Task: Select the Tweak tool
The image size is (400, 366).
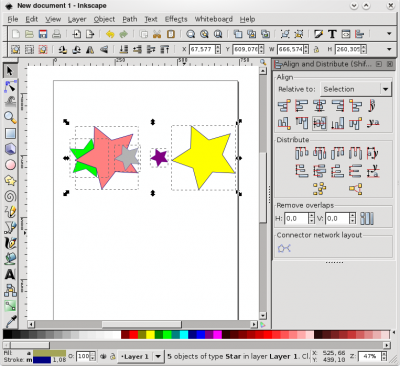Action: 10,102
